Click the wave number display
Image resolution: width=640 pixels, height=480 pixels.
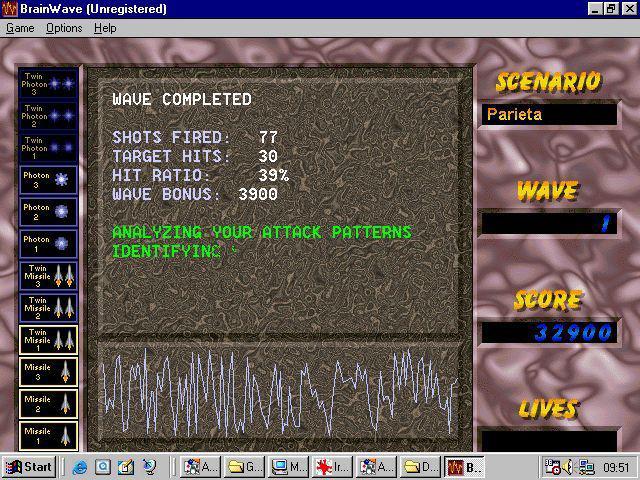[549, 223]
